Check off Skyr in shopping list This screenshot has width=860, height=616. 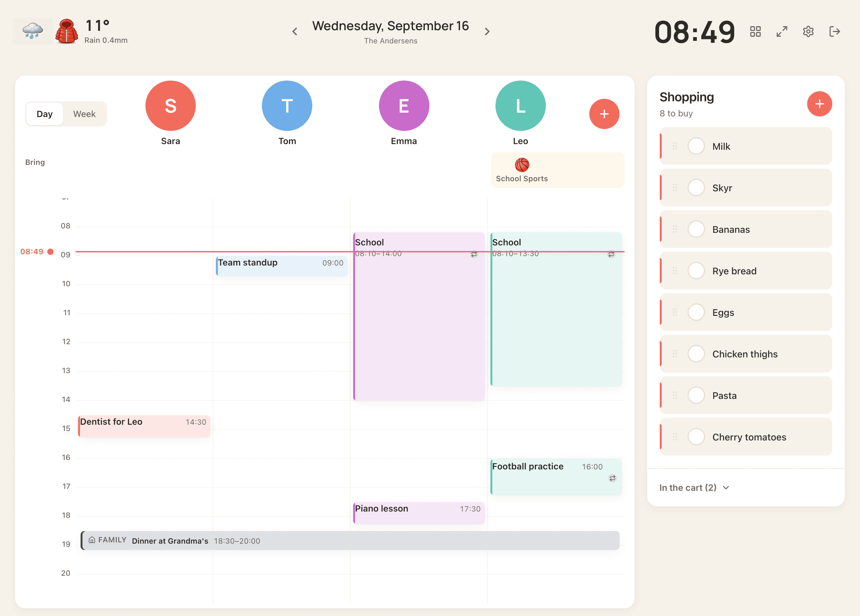pos(696,188)
